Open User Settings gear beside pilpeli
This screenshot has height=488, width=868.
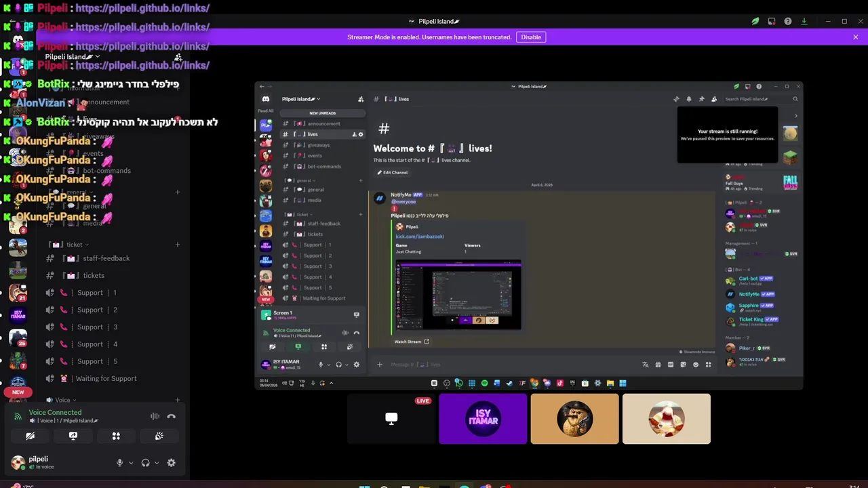(x=171, y=463)
